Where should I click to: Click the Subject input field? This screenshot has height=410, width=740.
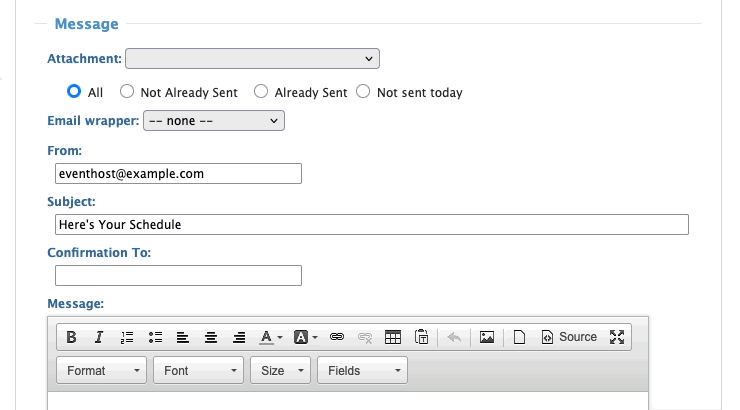tap(372, 225)
